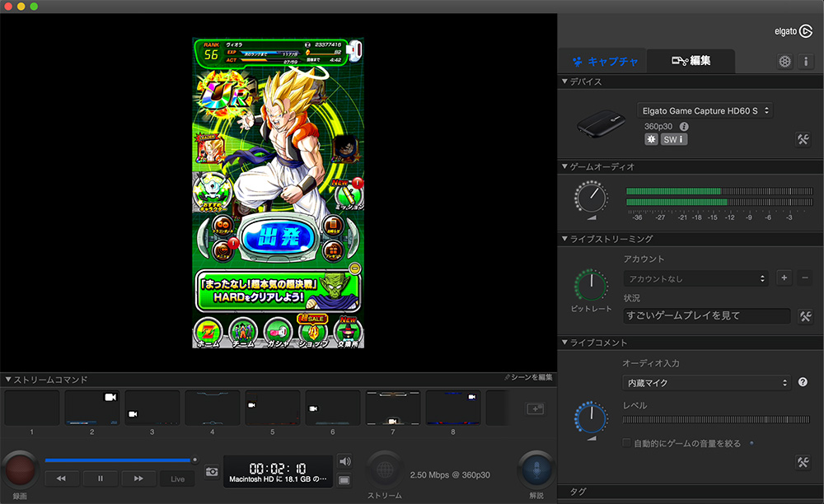The width and height of the screenshot is (824, 504).
Task: Open the Elgato Game Capture HD60 S device dropdown
Action: (x=705, y=110)
